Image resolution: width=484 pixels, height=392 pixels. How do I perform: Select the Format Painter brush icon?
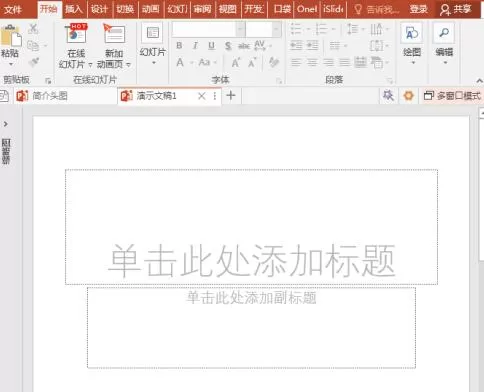pos(33,62)
